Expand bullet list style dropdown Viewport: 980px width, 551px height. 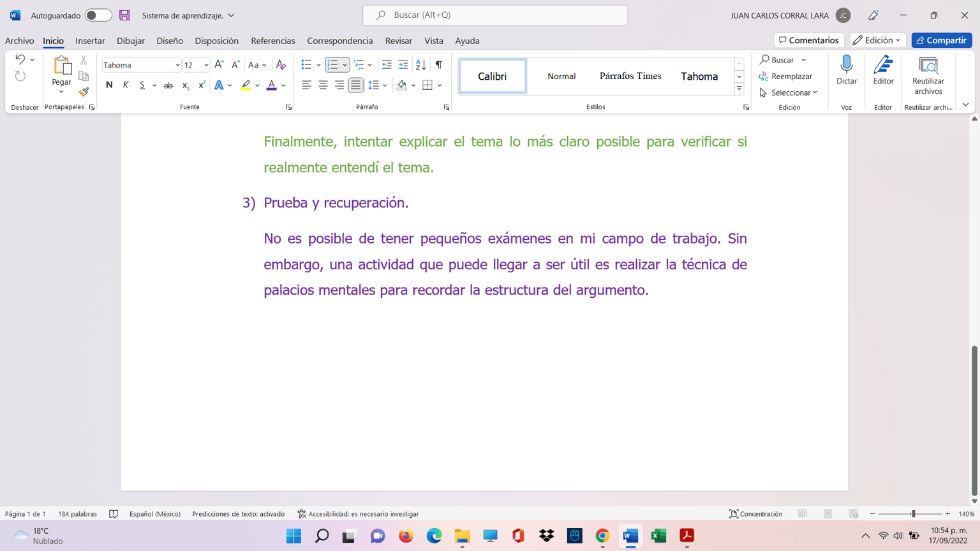pyautogui.click(x=318, y=64)
